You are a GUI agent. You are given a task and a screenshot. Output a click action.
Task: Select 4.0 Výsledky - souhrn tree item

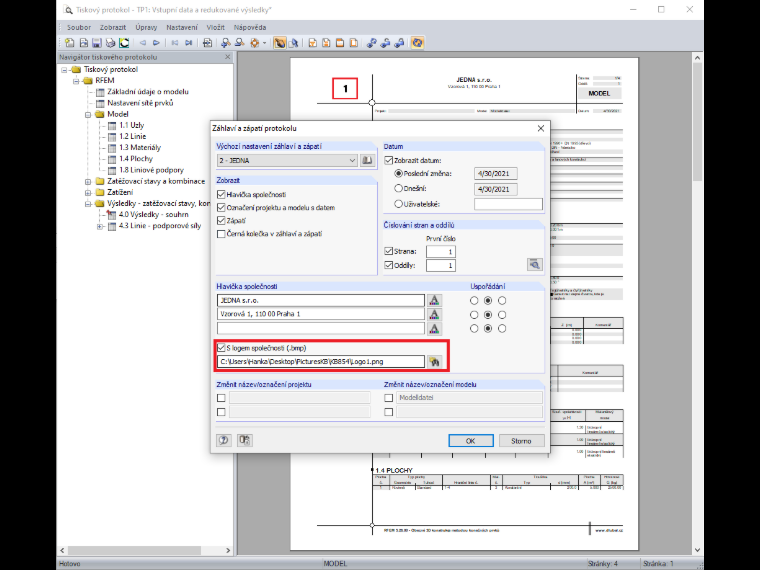154,215
